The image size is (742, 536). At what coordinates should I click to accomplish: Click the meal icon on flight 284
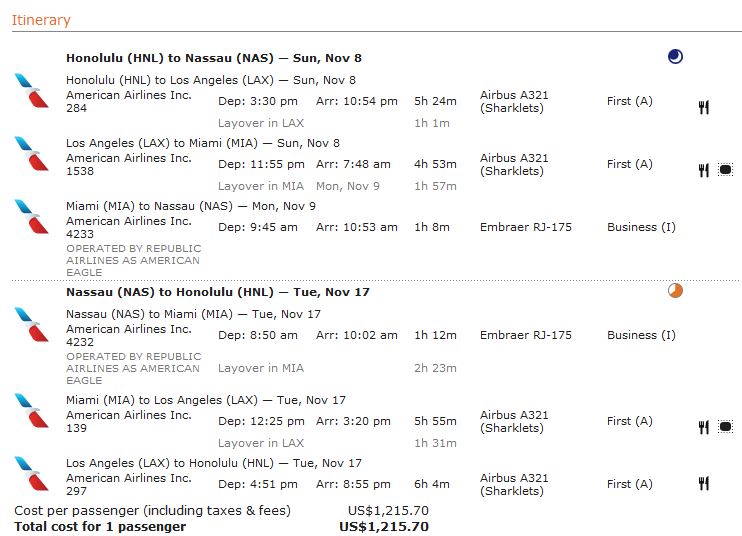coord(704,107)
